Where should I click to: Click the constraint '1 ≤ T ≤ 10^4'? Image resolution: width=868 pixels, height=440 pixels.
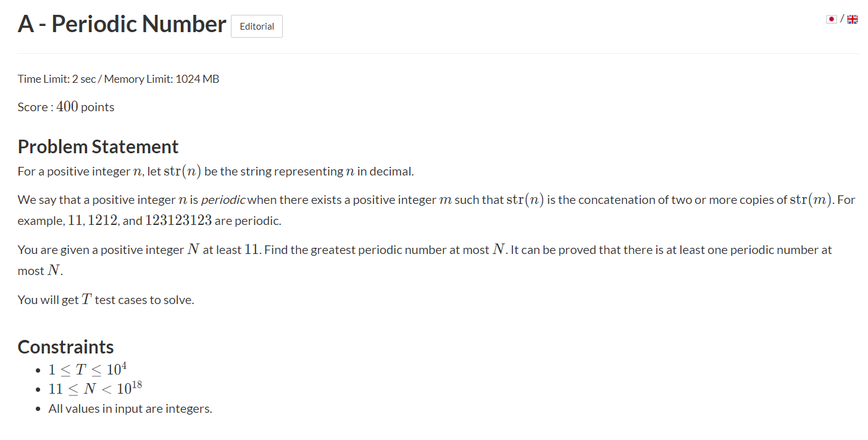point(88,369)
